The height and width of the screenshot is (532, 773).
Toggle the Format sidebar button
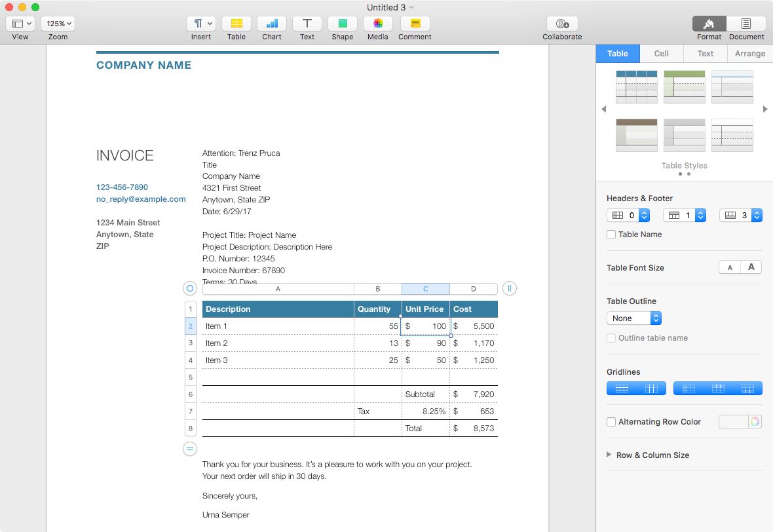tap(709, 24)
